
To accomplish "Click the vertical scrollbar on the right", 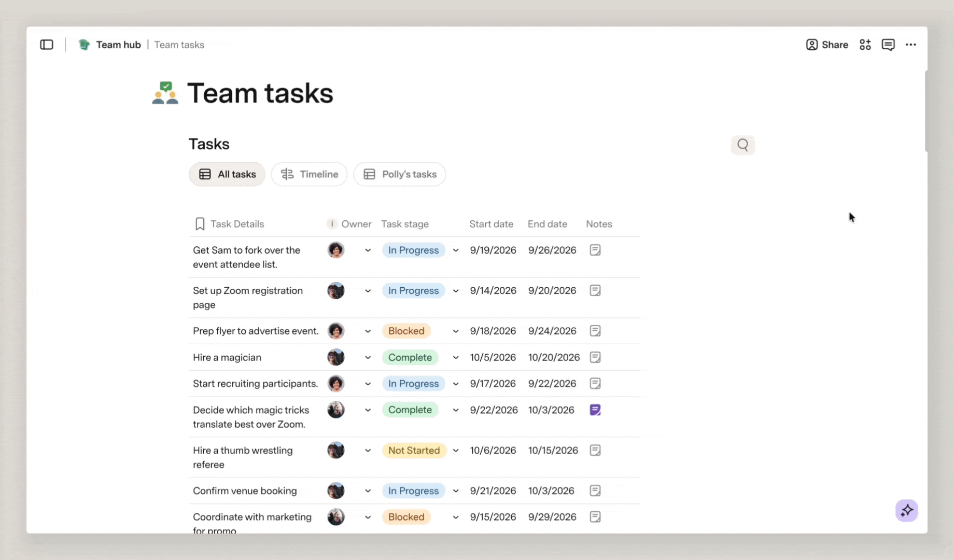I will [926, 110].
